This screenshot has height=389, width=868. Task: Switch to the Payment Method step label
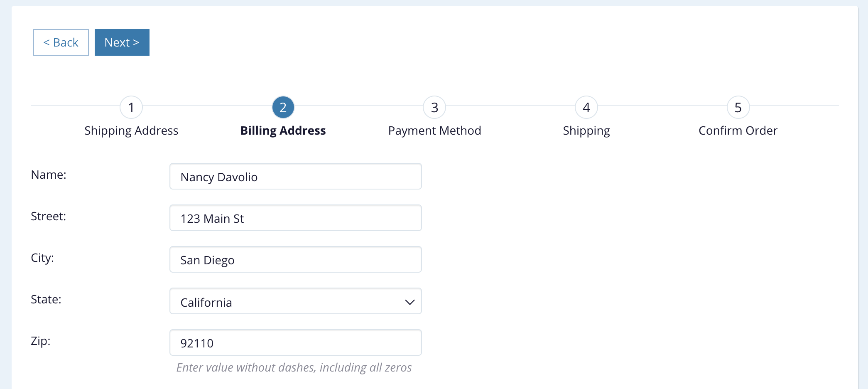click(x=434, y=130)
